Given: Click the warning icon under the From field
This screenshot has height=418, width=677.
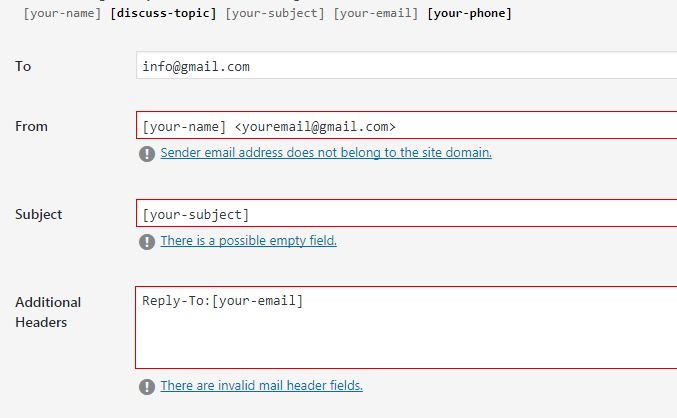Looking at the screenshot, I should (x=147, y=154).
